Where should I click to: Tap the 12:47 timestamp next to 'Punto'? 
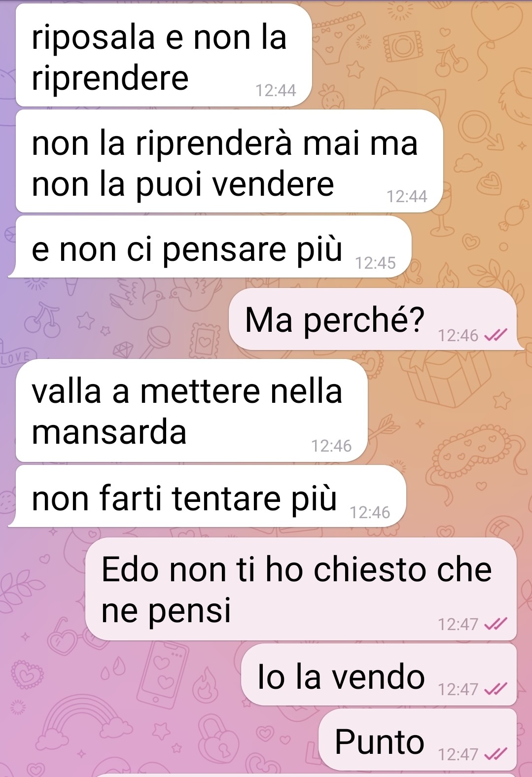tap(458, 754)
